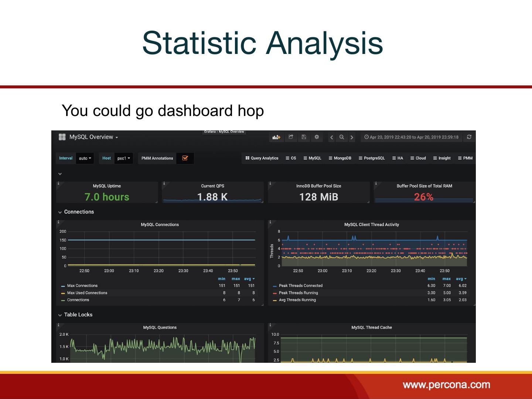The height and width of the screenshot is (399, 532).
Task: Collapse the top unnamed row chevron
Action: pyautogui.click(x=60, y=174)
